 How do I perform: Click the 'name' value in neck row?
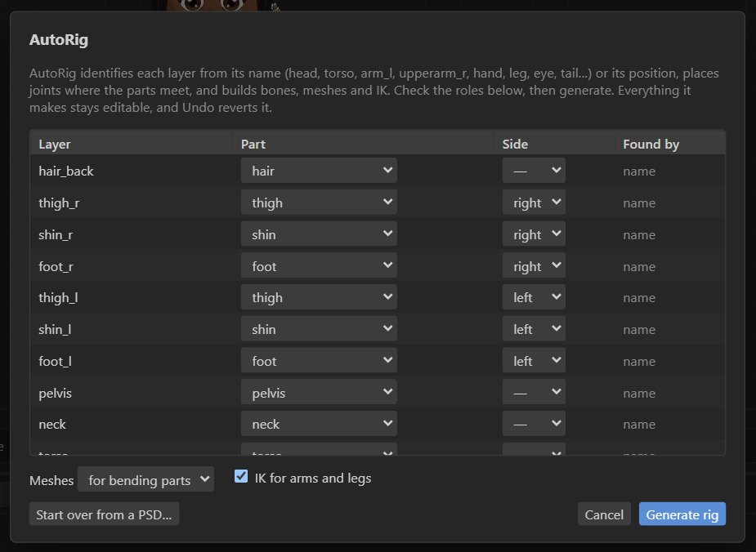point(639,425)
